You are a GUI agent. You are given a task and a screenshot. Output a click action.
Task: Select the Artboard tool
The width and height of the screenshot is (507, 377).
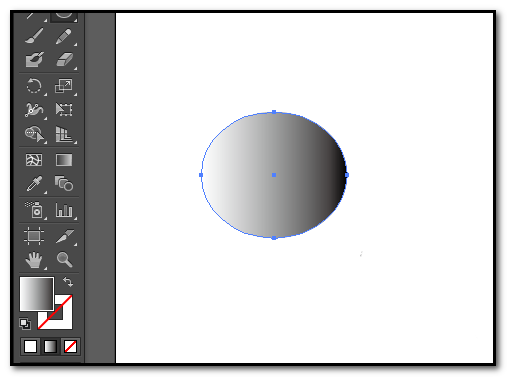click(x=34, y=236)
